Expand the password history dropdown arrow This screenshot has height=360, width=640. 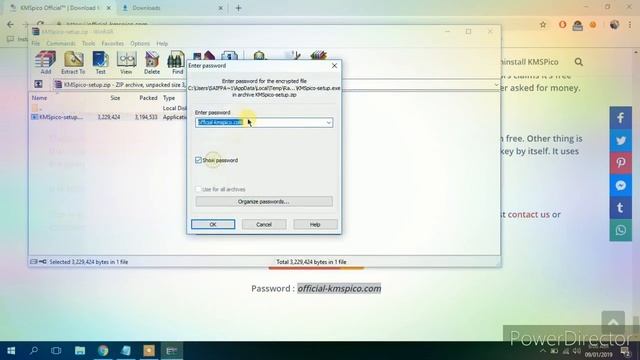[328, 122]
